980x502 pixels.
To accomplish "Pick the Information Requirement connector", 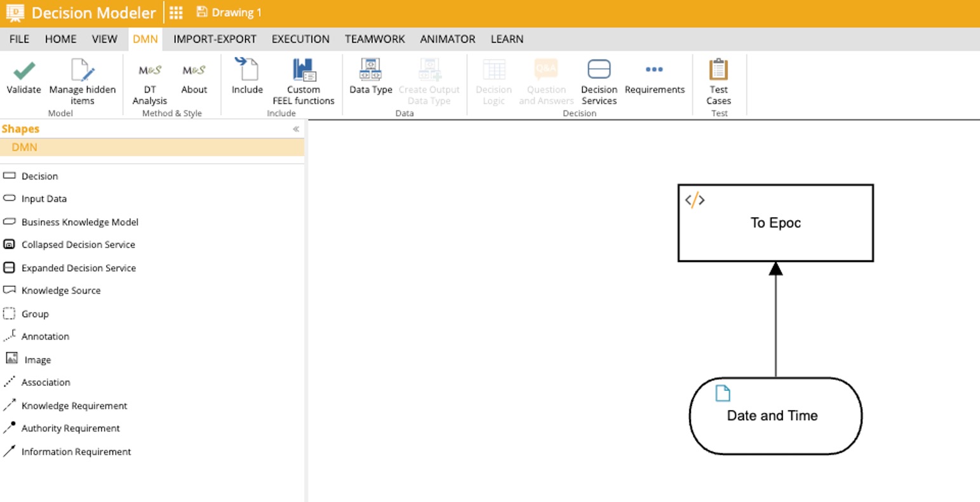I will point(76,452).
